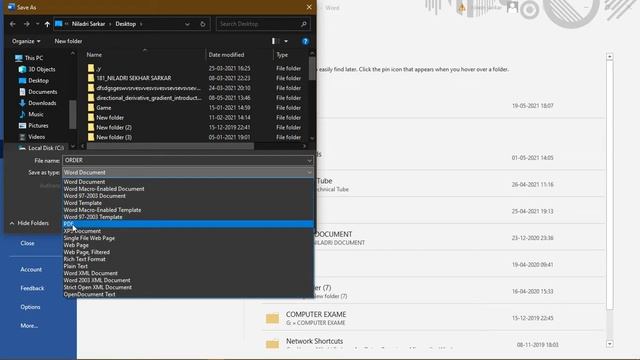Collapse Hide Folders chevron
Viewport: 640px width, 360px height.
pyautogui.click(x=12, y=223)
